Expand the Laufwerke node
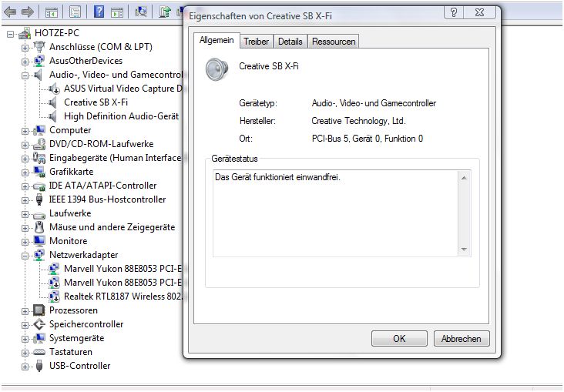564x392 pixels. pos(25,214)
